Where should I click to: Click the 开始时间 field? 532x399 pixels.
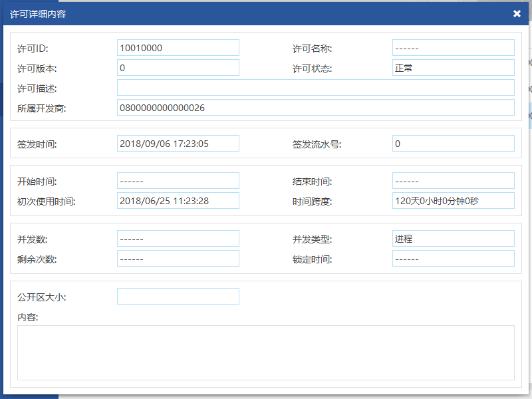point(178,181)
